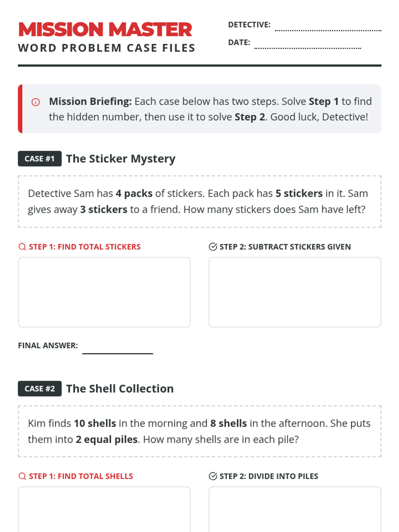Click the CASE #2 badge
The image size is (399, 532).
(40, 388)
